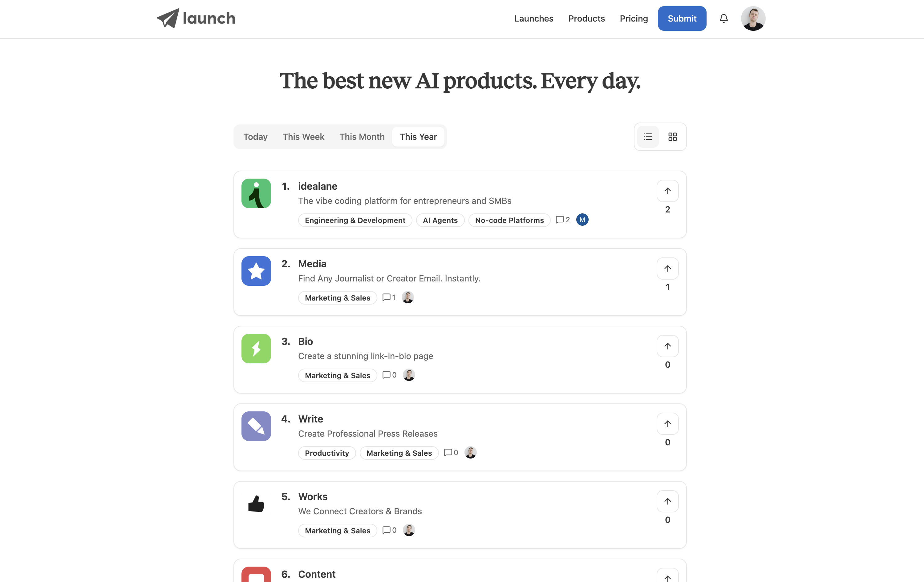Upvote the Media product
This screenshot has height=582, width=924.
(667, 269)
